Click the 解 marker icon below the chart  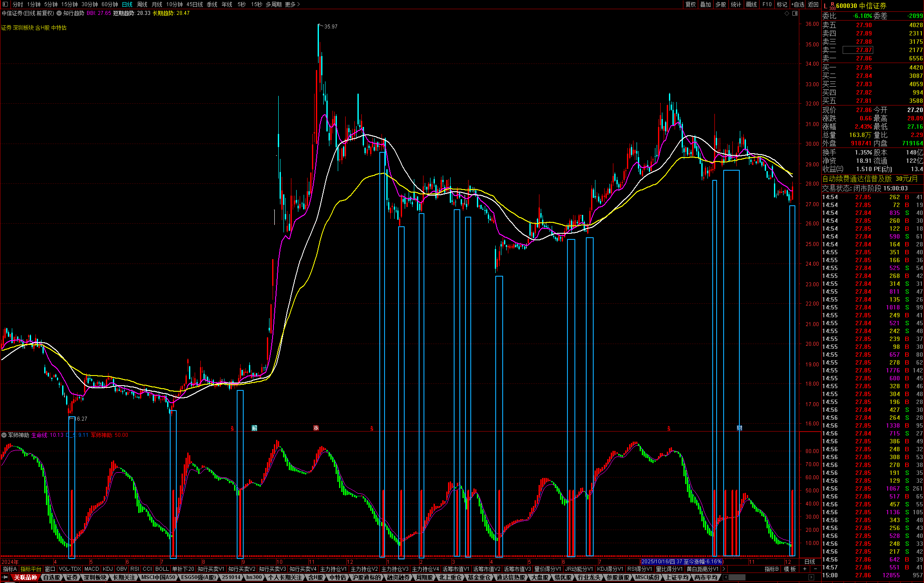[x=254, y=428]
